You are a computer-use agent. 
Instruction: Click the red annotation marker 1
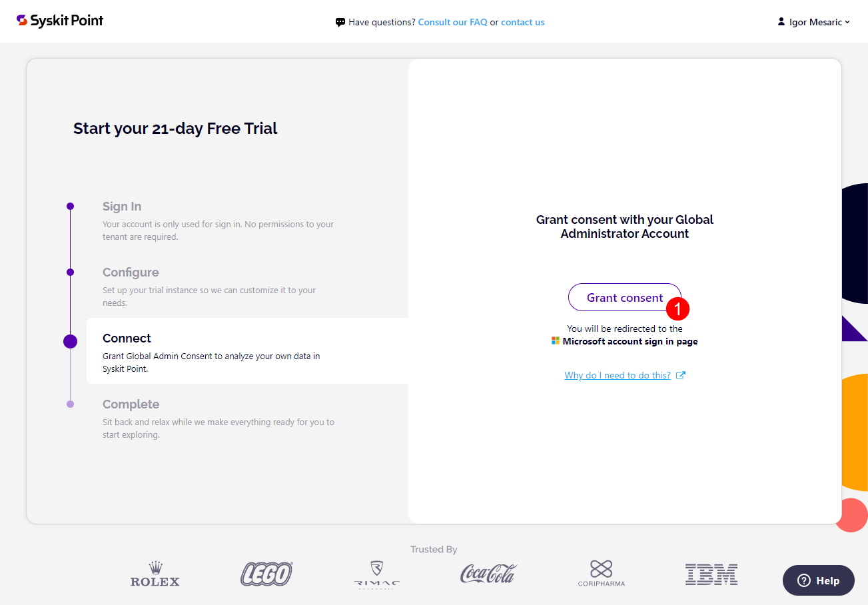[677, 309]
